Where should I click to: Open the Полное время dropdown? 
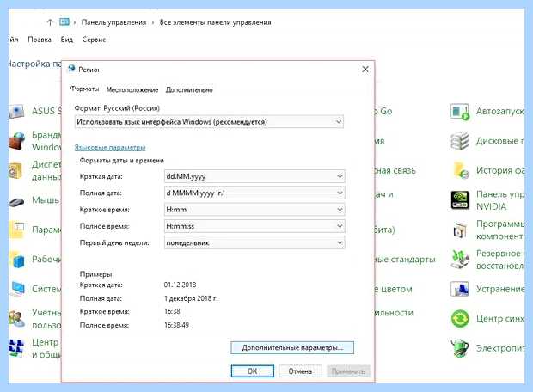click(254, 226)
